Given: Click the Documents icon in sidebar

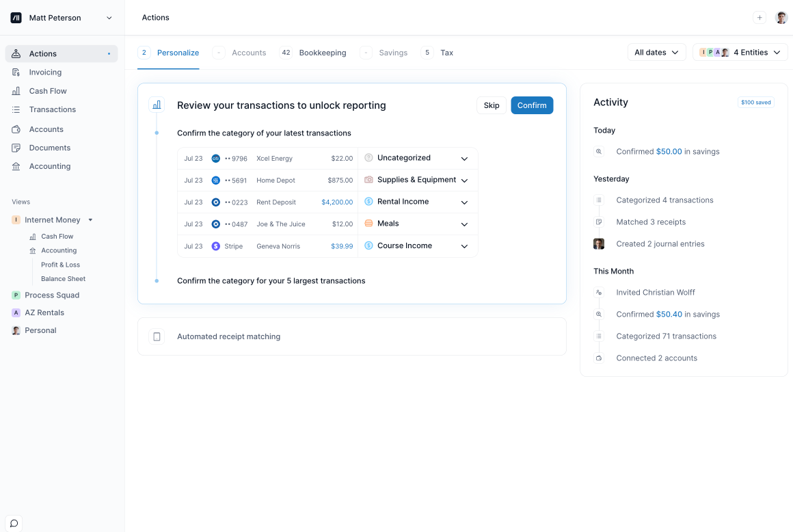Looking at the screenshot, I should point(16,148).
